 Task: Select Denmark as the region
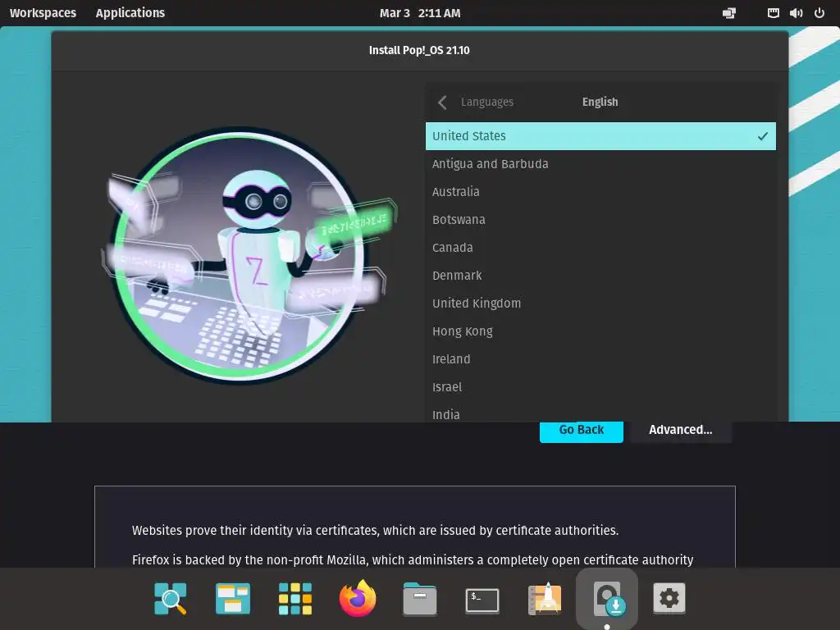[600, 276]
